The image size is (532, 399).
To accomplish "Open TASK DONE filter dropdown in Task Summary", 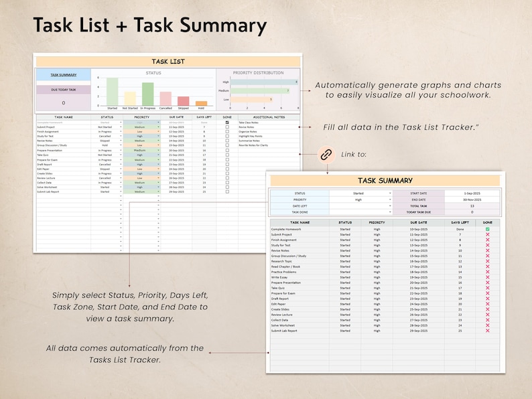I will (x=390, y=212).
